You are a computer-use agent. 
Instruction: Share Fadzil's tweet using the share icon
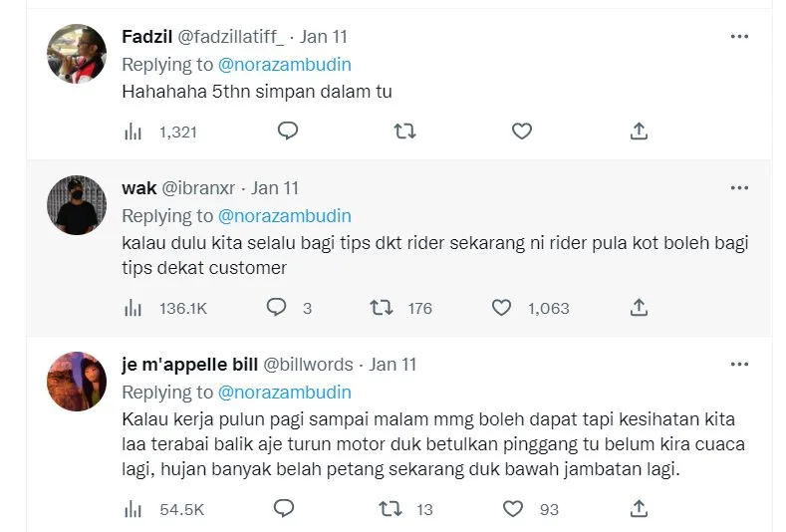coord(640,132)
